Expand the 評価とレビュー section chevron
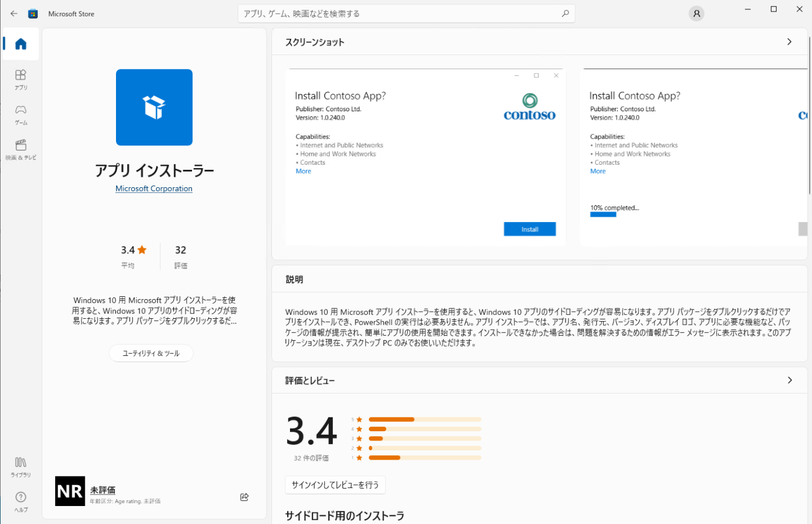Image resolution: width=812 pixels, height=524 pixels. (x=789, y=380)
